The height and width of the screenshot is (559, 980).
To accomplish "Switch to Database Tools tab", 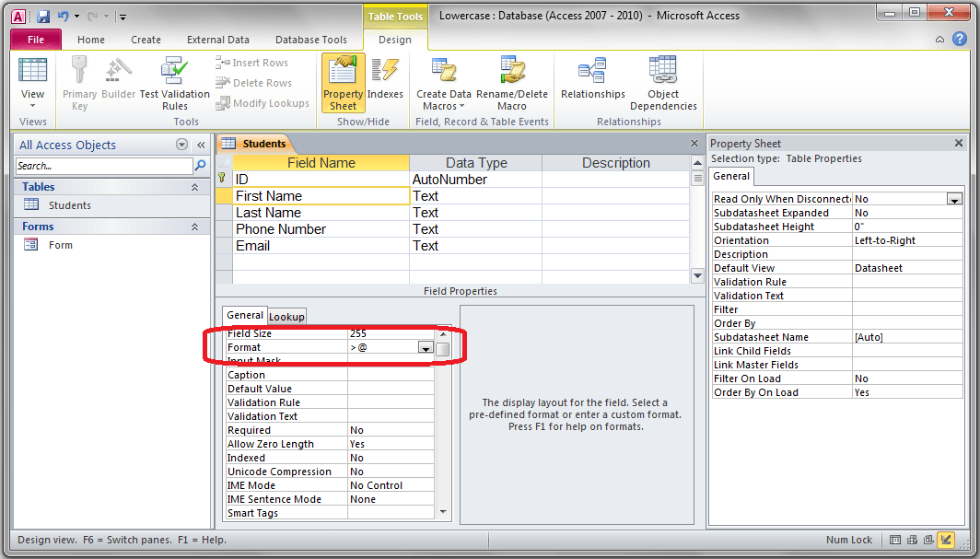I will pos(310,40).
